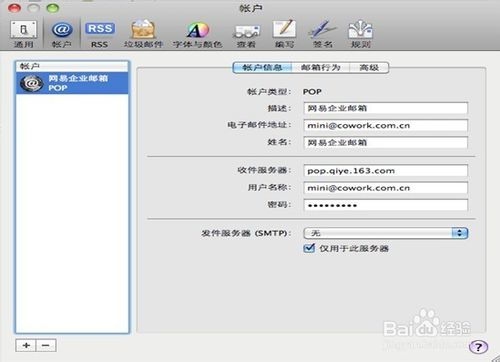Add a new account with plus button
The height and width of the screenshot is (362, 500).
coord(26,345)
